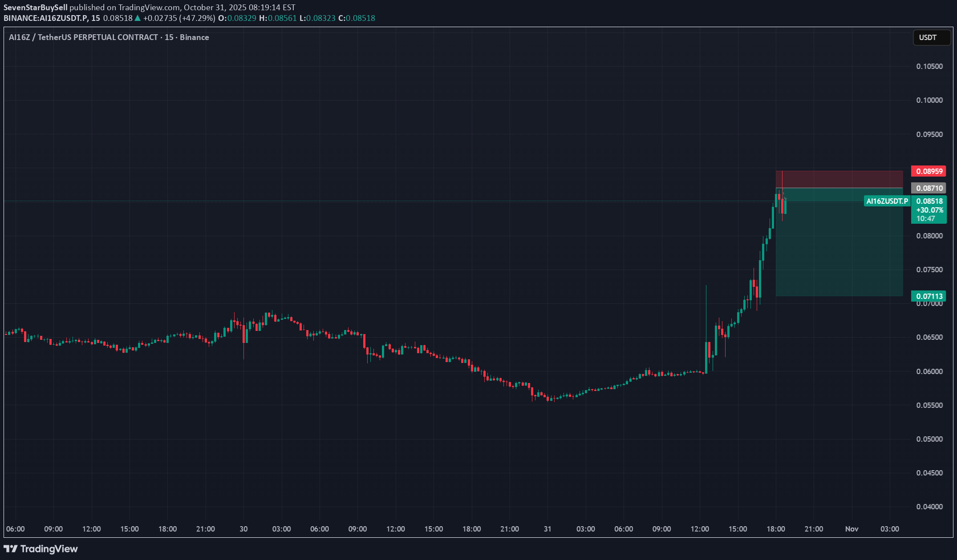Click the 18:00 label under the latest candles
957x560 pixels.
776,529
